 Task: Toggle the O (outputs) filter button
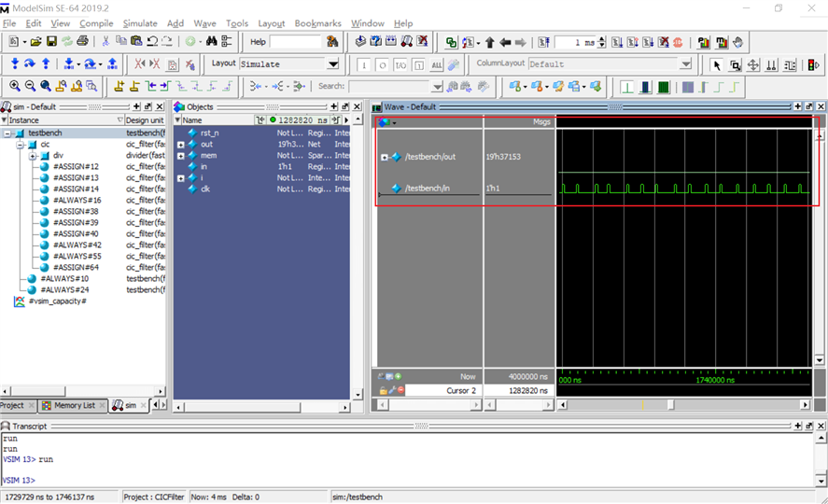[383, 65]
